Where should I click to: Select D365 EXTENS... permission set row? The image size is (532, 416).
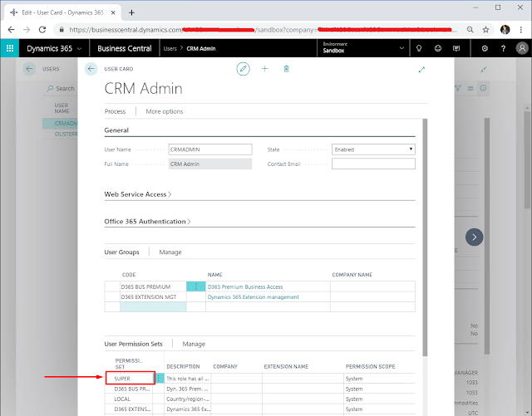pos(260,409)
